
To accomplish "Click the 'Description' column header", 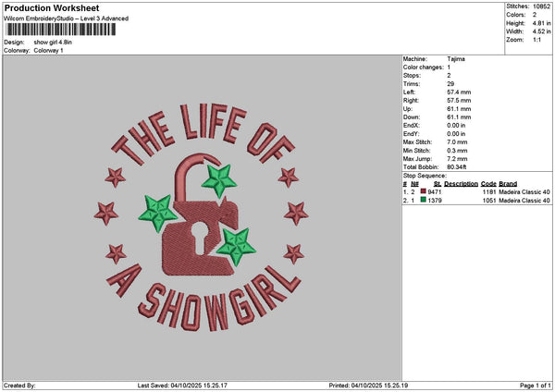I will pyautogui.click(x=461, y=184).
